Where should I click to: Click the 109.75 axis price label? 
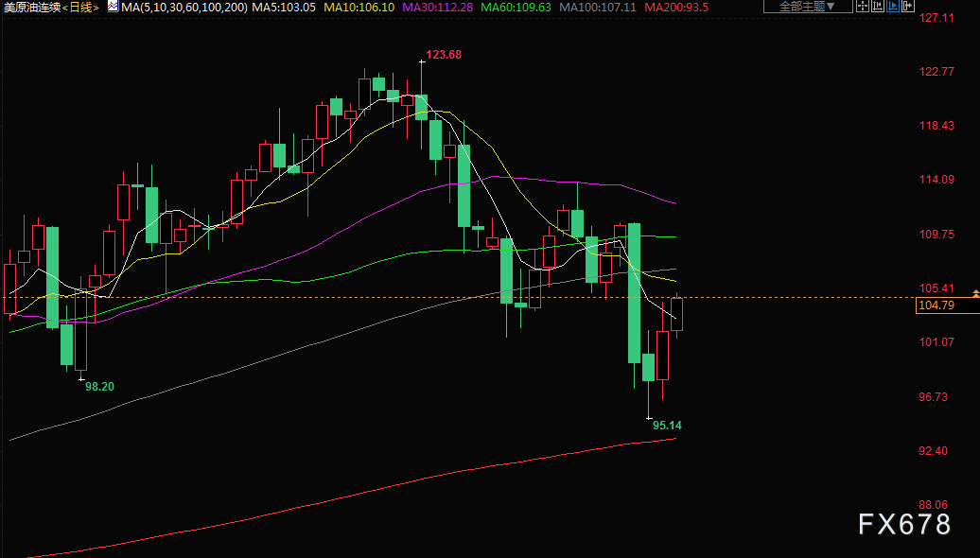(x=936, y=235)
